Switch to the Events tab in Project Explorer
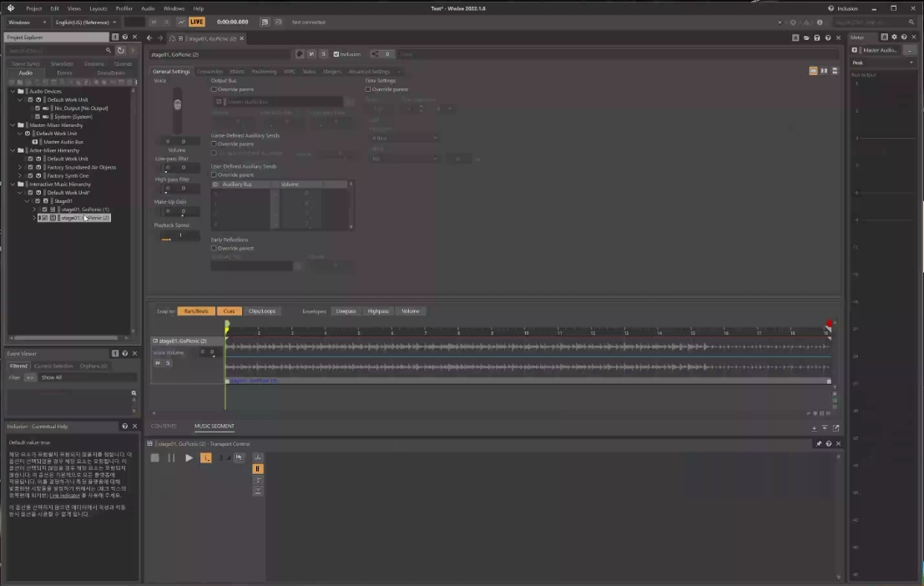 pyautogui.click(x=64, y=73)
